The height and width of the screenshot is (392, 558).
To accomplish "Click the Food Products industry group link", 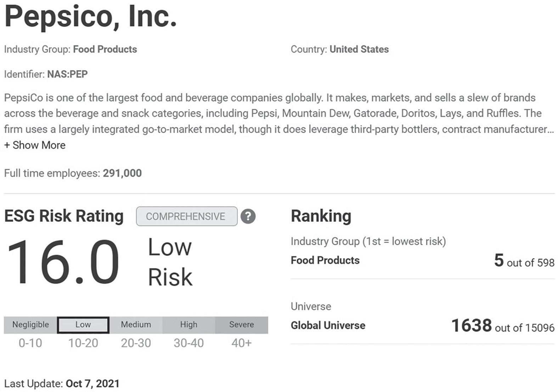I will click(105, 49).
